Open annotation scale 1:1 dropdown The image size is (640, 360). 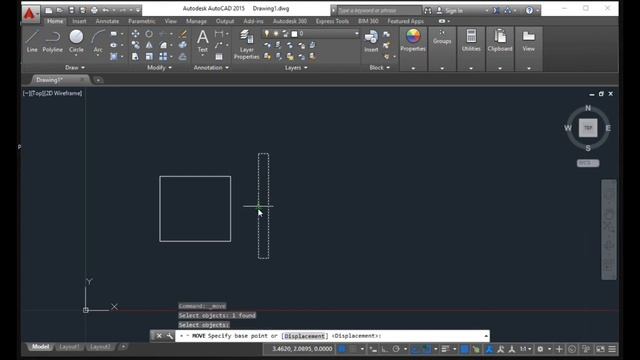(525, 349)
